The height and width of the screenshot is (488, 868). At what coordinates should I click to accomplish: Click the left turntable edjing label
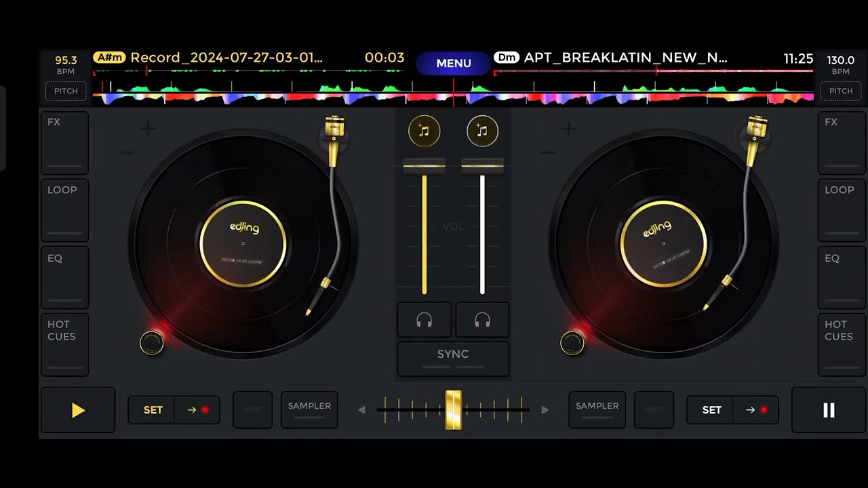[x=243, y=244]
